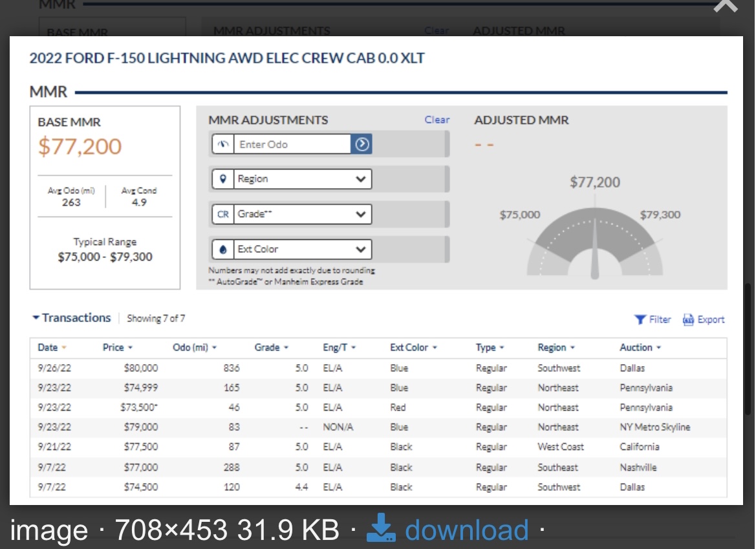Open the Ext Color dropdown

(302, 250)
